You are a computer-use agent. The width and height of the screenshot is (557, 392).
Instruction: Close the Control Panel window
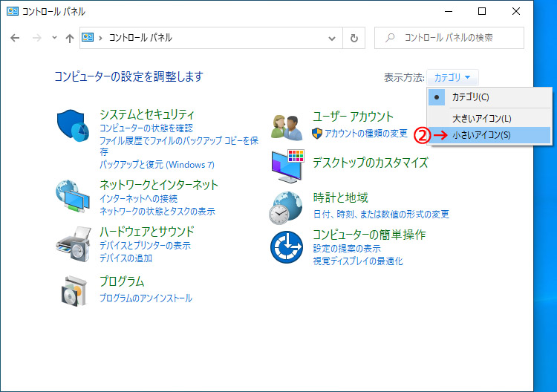click(516, 11)
